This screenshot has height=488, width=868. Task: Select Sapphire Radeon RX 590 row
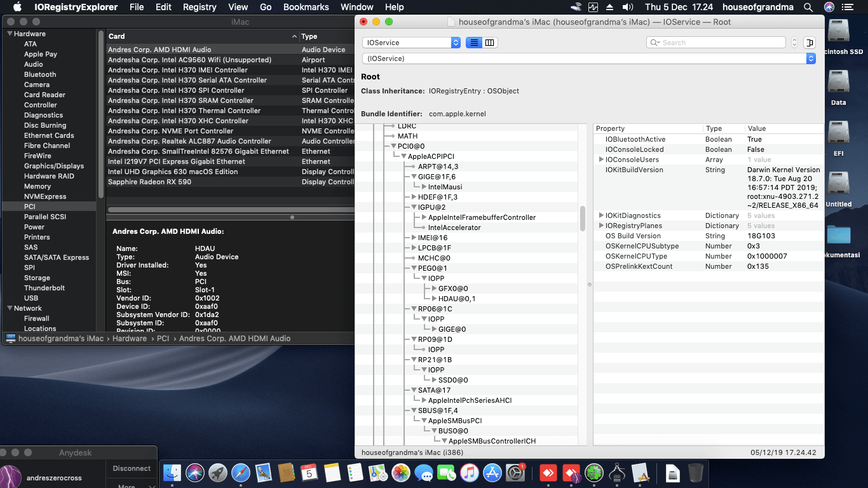click(230, 182)
